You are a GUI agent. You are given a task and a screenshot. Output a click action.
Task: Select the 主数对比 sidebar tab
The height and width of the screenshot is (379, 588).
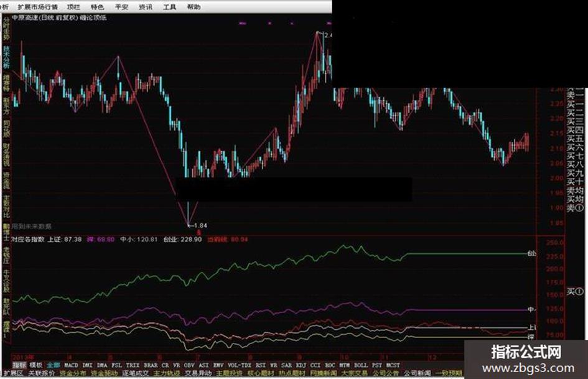point(6,207)
